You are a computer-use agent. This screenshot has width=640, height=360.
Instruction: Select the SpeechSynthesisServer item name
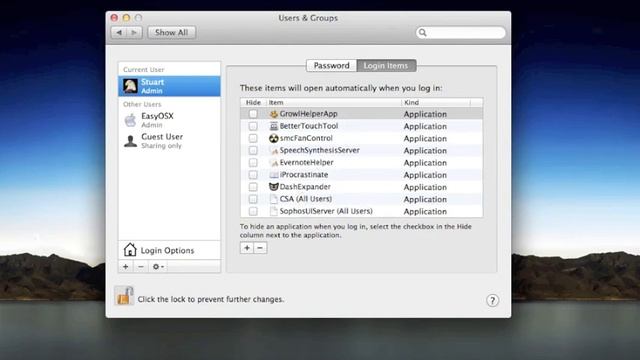(320, 151)
